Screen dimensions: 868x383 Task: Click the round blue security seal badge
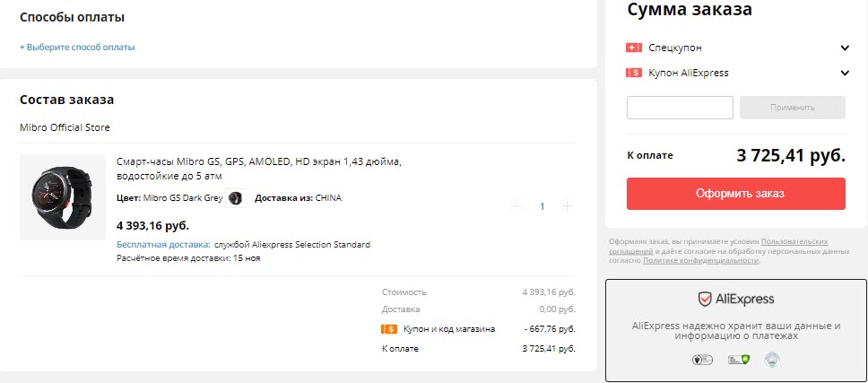click(772, 361)
